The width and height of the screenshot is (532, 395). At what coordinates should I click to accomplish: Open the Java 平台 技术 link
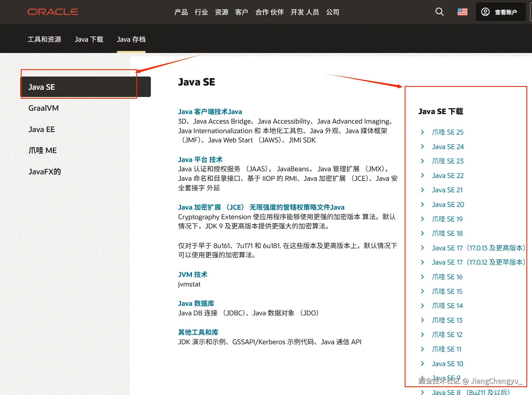pos(200,160)
